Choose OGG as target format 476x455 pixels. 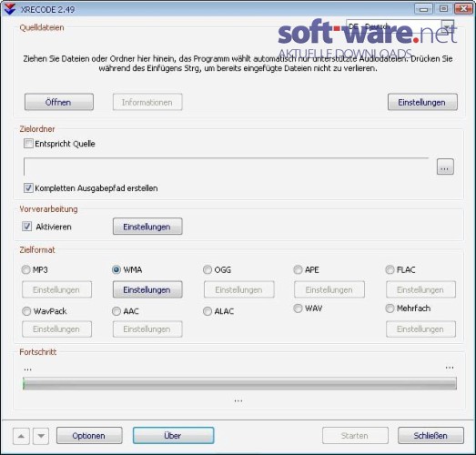(x=208, y=269)
